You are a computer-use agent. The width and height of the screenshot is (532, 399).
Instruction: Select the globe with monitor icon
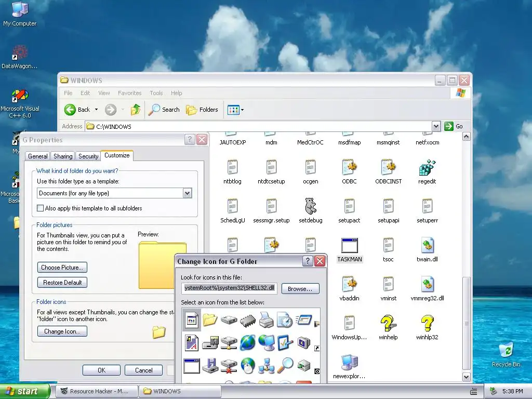[x=267, y=343]
